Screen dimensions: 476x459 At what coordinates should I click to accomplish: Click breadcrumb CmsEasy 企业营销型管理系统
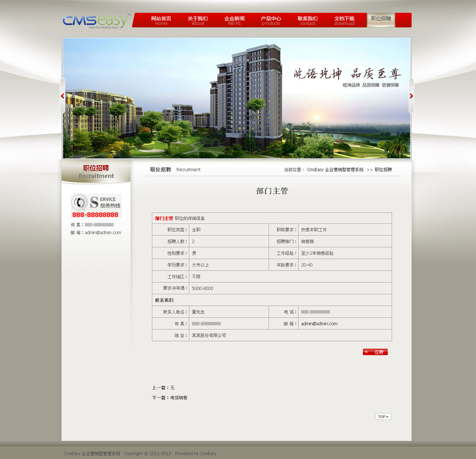point(335,170)
